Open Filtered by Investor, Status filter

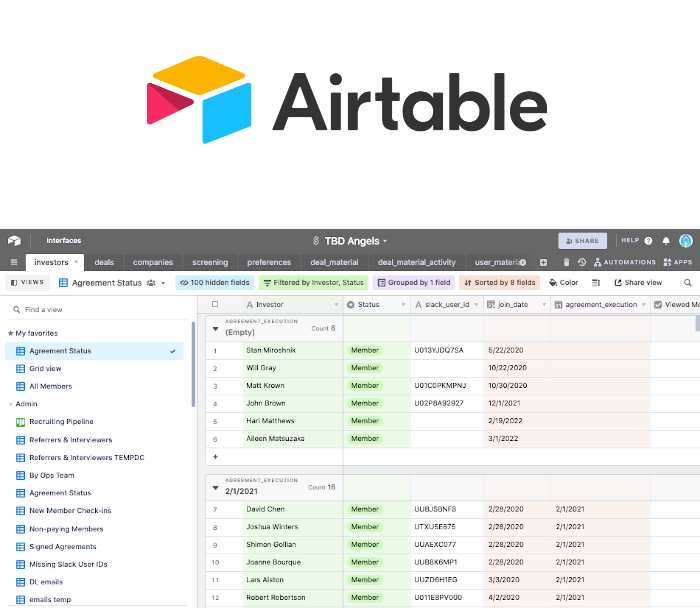(313, 283)
